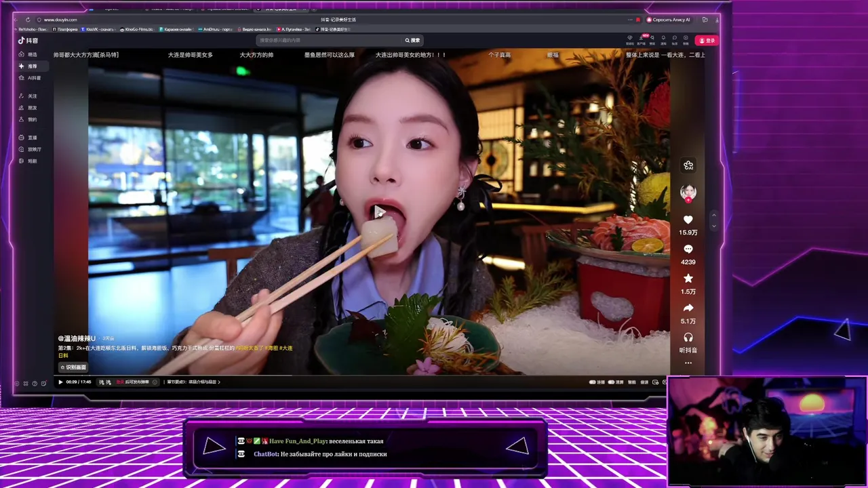This screenshot has width=868, height=488.
Task: Click the picture-in-picture icon in player bar
Action: (655, 382)
